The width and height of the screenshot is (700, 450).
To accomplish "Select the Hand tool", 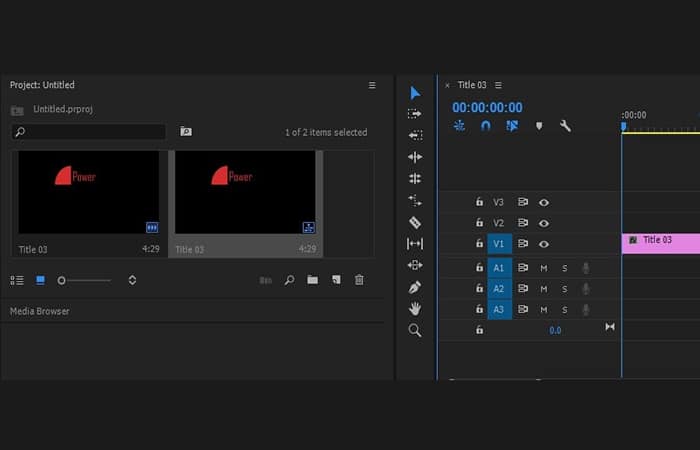I will pyautogui.click(x=415, y=309).
